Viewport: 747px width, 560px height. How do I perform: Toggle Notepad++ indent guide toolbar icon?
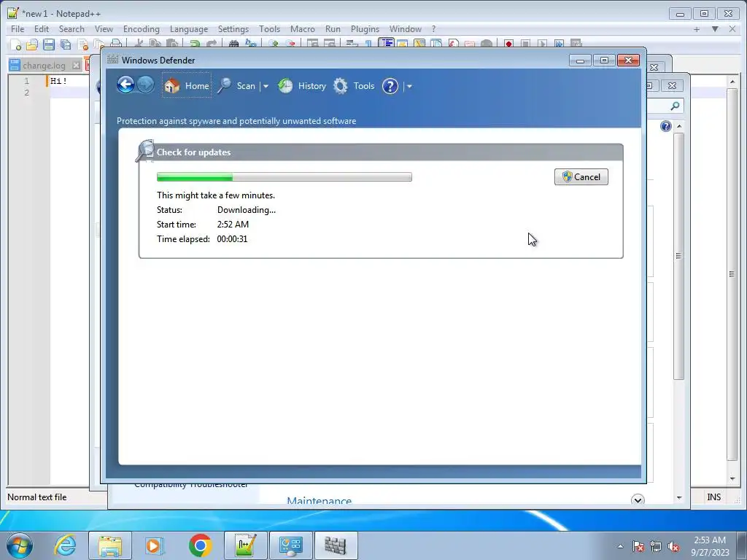pyautogui.click(x=386, y=43)
